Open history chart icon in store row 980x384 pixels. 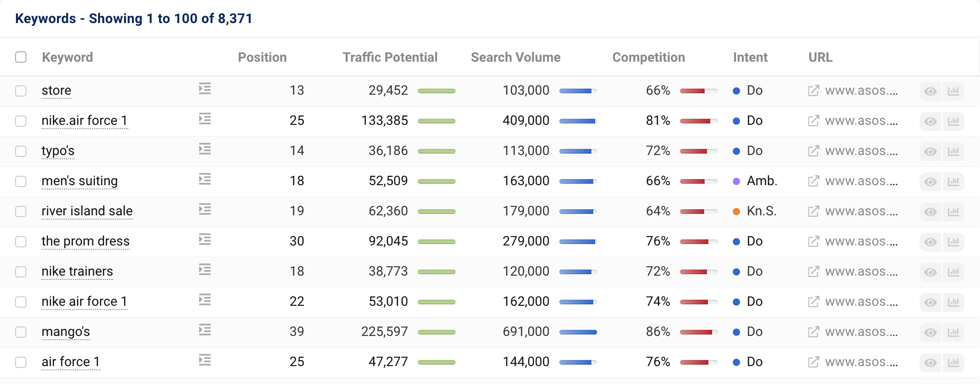point(953,91)
